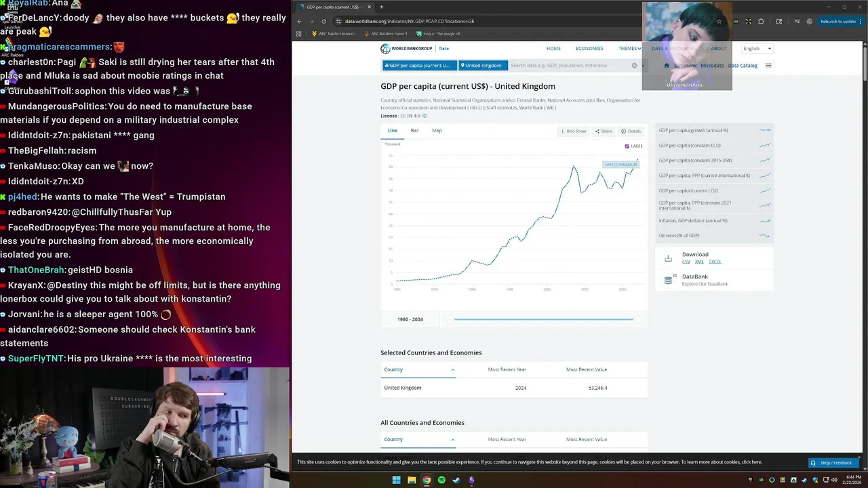Open the bookmarks bar apps grid icon
The image size is (868, 488).
[x=299, y=33]
